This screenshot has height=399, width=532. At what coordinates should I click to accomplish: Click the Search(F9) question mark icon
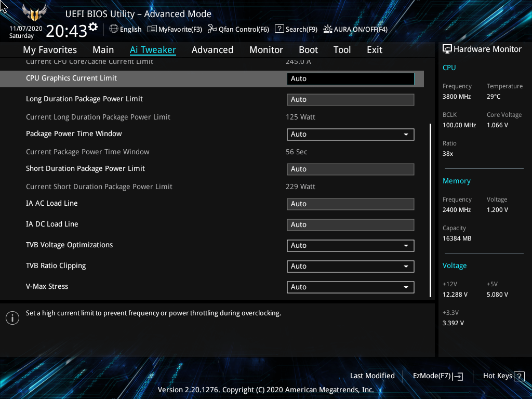[279, 29]
